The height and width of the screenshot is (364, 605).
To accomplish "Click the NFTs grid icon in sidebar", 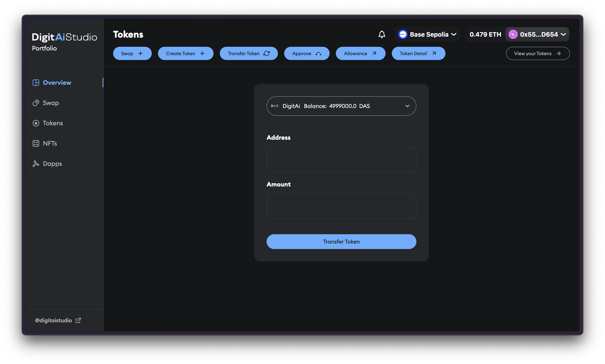I will click(x=36, y=143).
